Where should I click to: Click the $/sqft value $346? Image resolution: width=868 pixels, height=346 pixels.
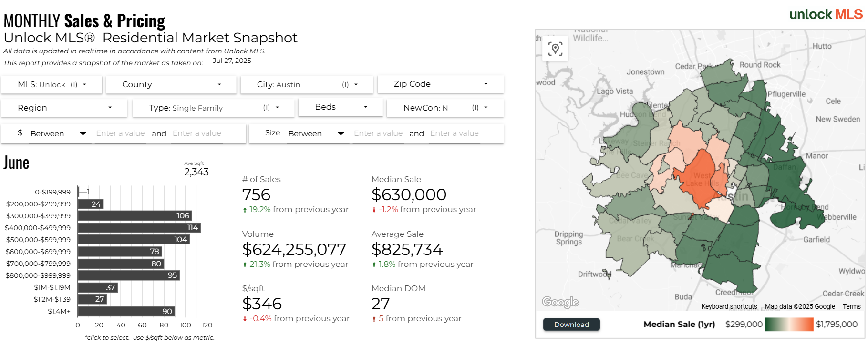coord(262,304)
